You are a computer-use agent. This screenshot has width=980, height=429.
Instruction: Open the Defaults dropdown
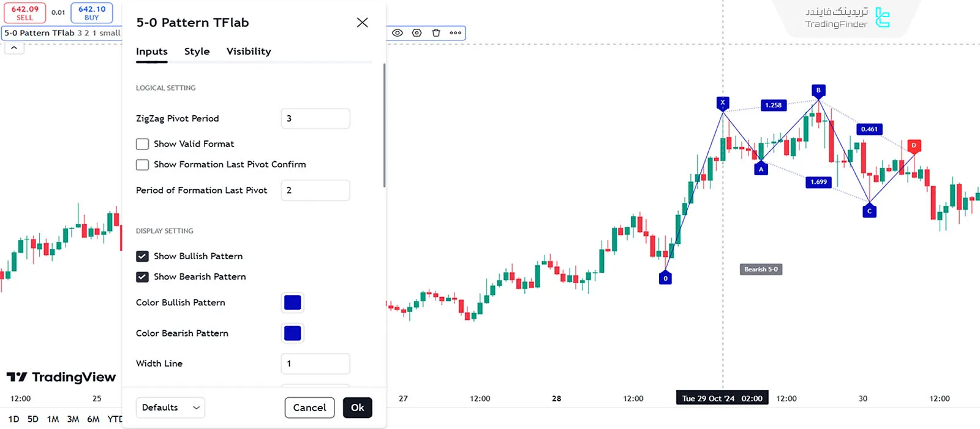click(170, 408)
